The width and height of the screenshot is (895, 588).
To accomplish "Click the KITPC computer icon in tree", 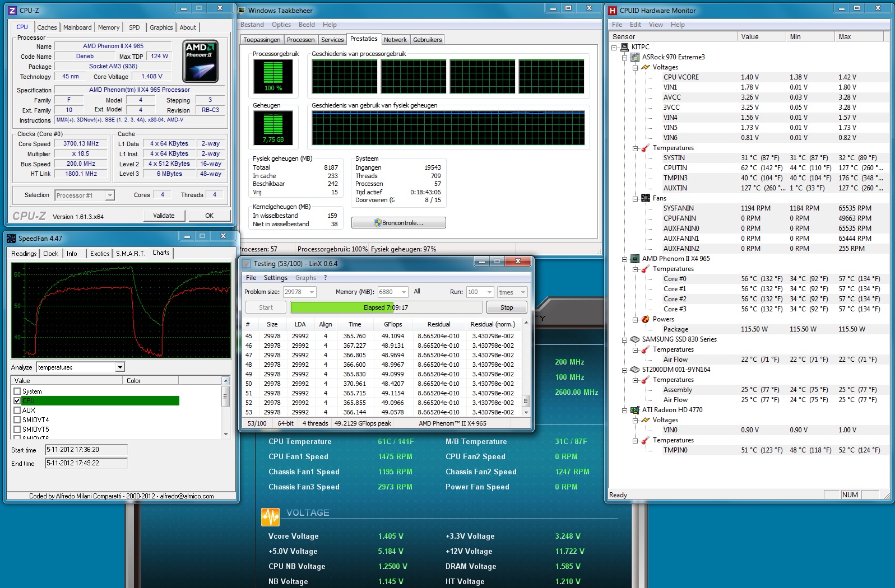I will click(x=624, y=47).
